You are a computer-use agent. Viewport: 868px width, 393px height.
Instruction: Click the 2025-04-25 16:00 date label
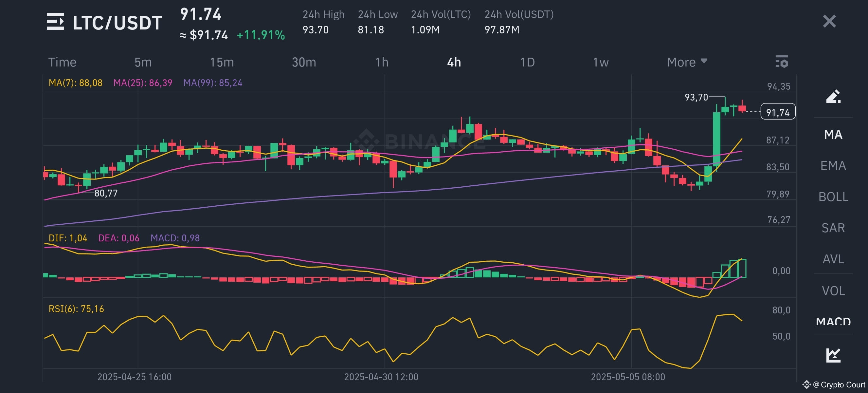pos(134,377)
